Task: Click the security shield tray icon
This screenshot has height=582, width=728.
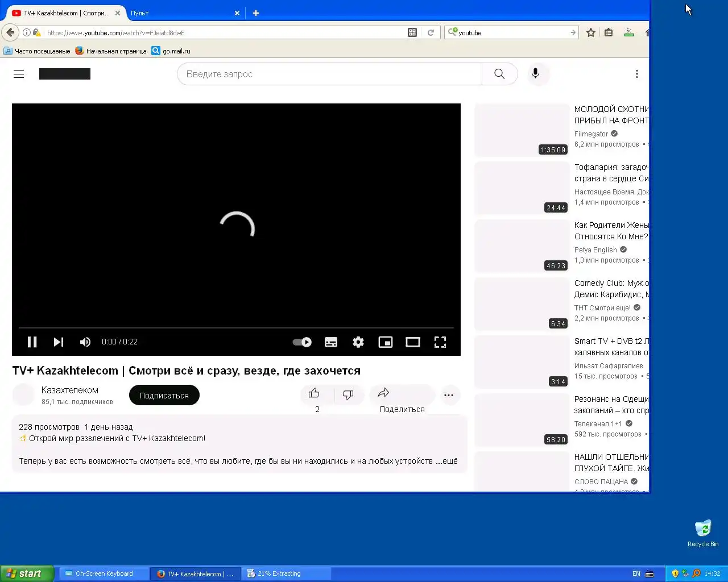Action: click(675, 573)
